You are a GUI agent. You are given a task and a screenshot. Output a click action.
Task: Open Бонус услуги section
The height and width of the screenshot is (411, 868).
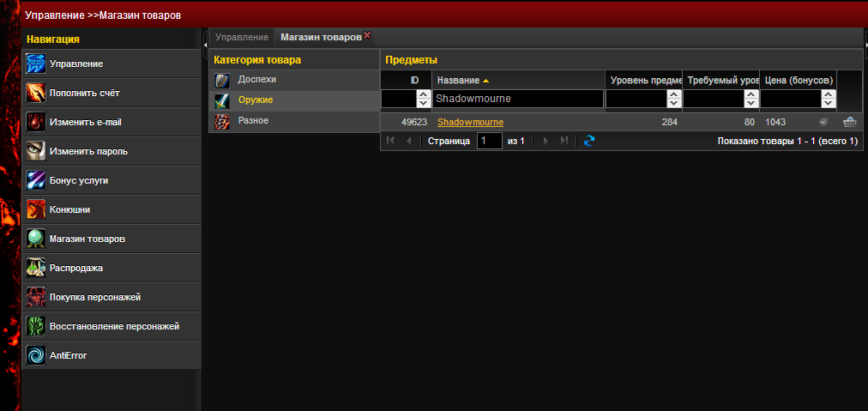click(112, 180)
